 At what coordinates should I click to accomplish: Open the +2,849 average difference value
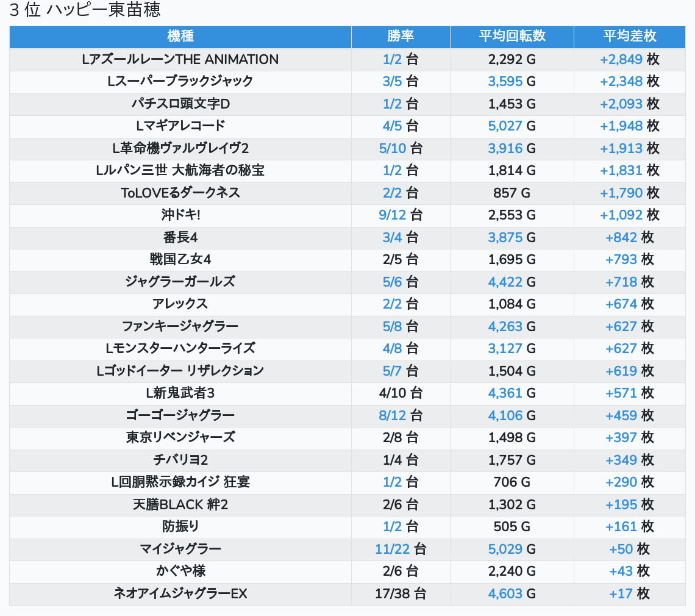pos(621,59)
